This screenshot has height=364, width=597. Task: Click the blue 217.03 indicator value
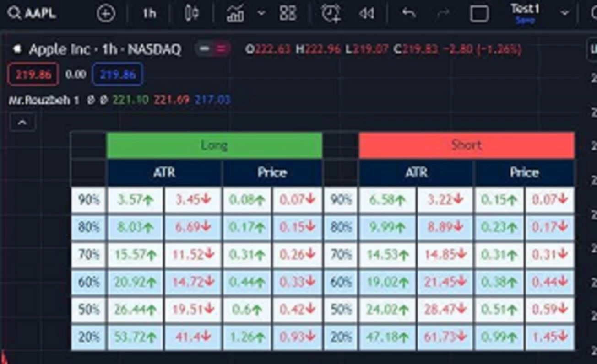point(212,100)
